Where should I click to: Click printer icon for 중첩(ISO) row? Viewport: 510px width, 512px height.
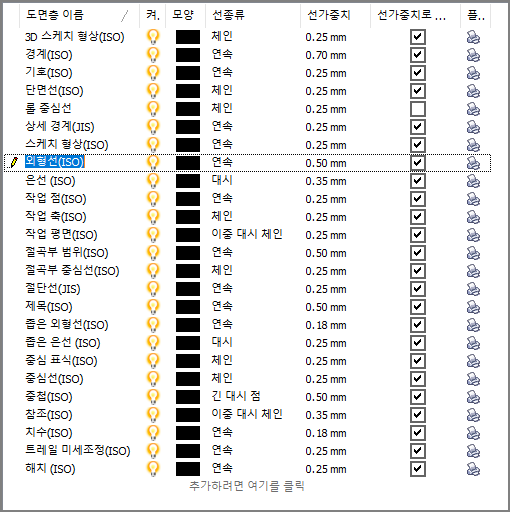click(473, 397)
